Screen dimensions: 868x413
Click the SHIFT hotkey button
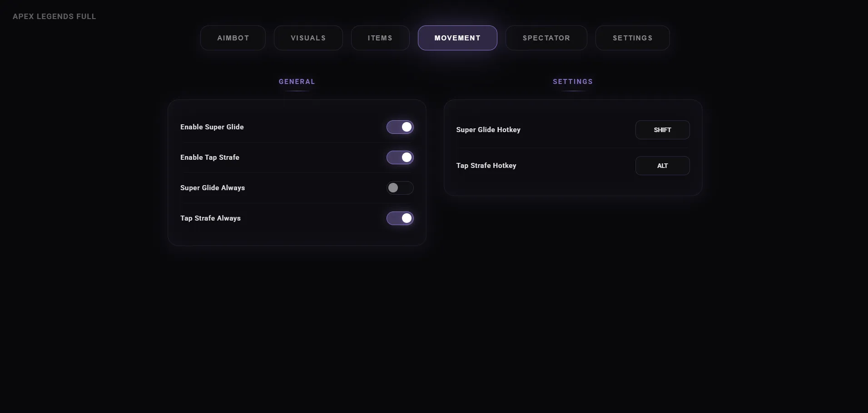click(663, 130)
